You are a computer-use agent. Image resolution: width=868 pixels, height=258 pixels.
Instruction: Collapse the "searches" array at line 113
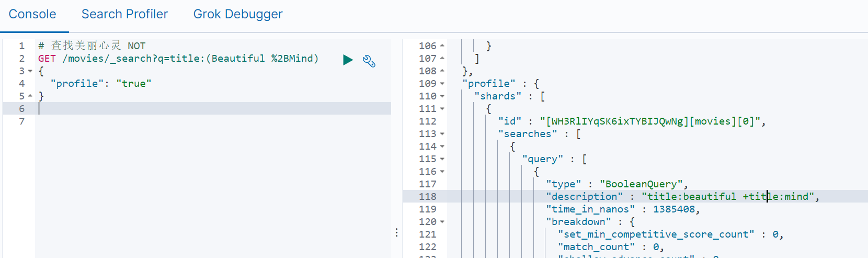coord(442,134)
